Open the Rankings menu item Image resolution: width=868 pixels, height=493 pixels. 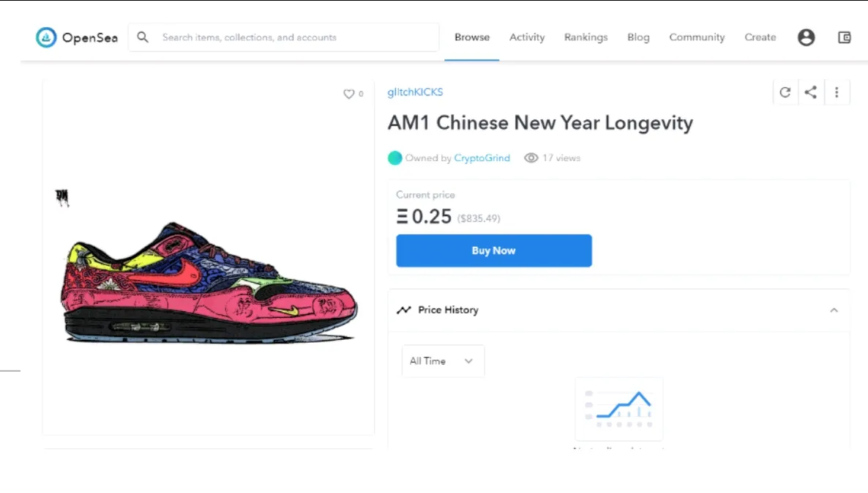[585, 37]
